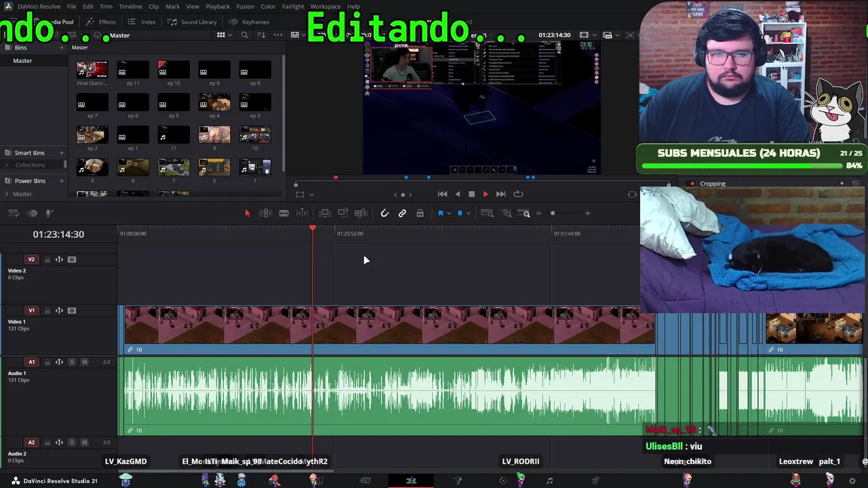Screen dimensions: 868x488
Task: Open the Fairlight menu
Action: point(293,7)
